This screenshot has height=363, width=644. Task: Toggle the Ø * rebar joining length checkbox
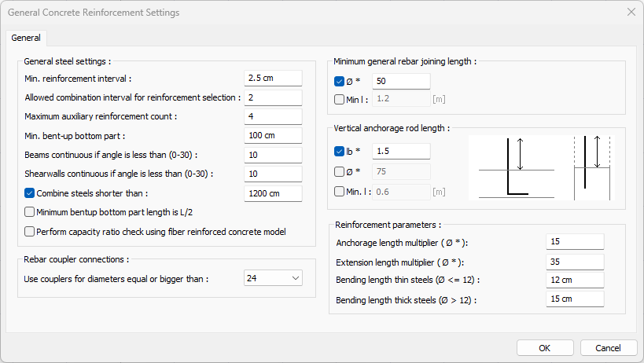click(339, 81)
